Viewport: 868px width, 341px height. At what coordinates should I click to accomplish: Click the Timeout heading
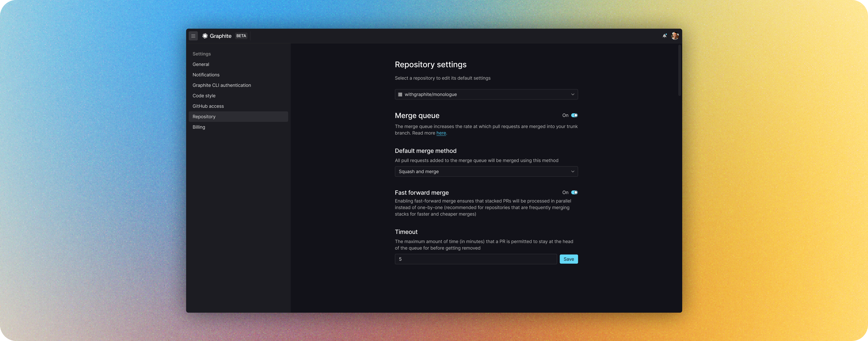pyautogui.click(x=406, y=232)
